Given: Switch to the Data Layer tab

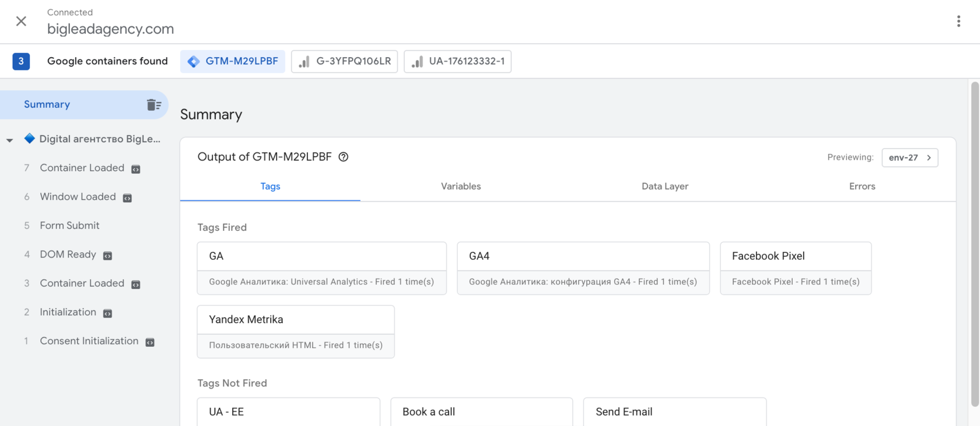Looking at the screenshot, I should (664, 186).
